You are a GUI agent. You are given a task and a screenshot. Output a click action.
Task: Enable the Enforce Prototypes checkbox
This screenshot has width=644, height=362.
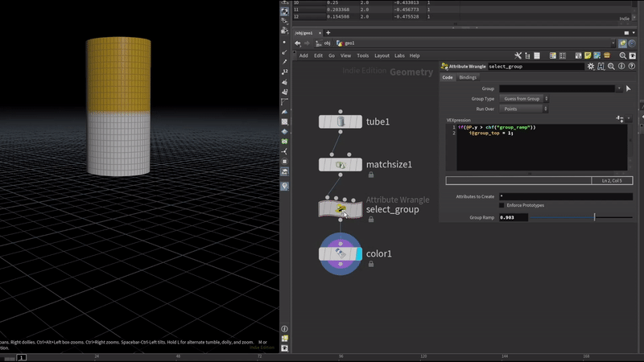click(502, 205)
